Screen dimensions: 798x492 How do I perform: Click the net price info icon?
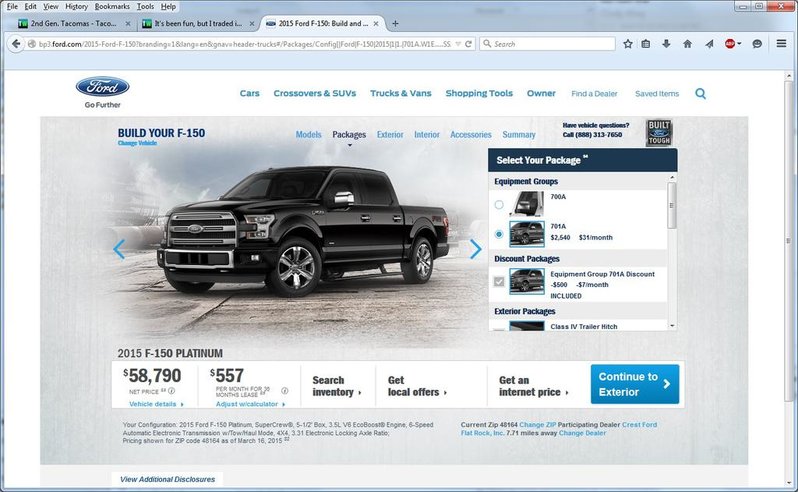click(172, 391)
